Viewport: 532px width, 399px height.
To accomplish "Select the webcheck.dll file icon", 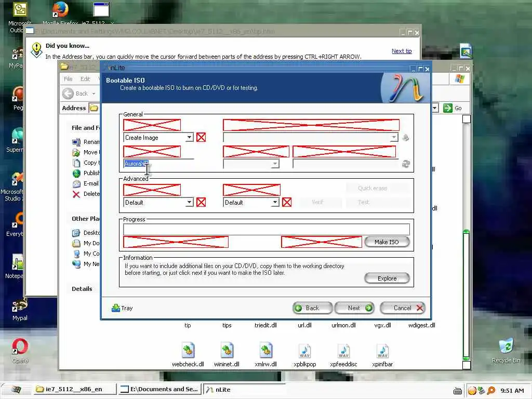I will point(188,351).
